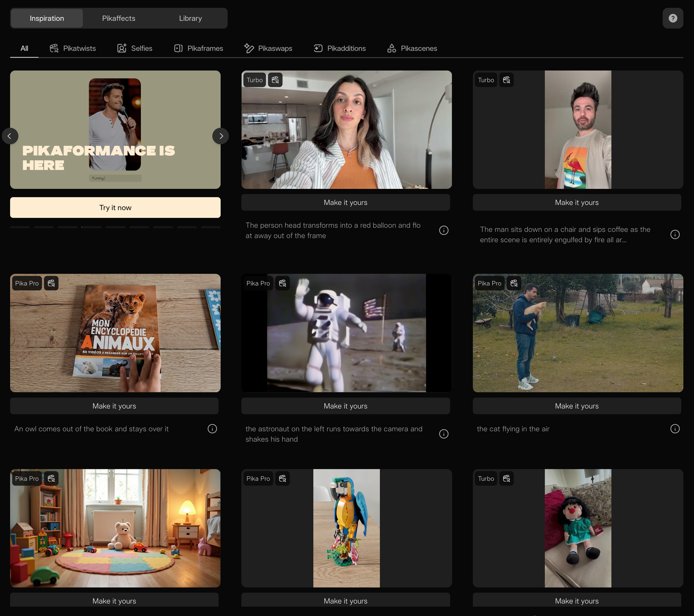
Task: Click Make it yours under the encyclopedia video
Action: (114, 406)
